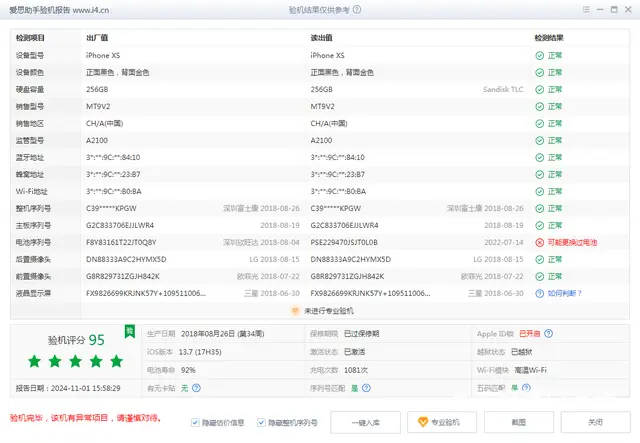The height and width of the screenshot is (443, 640).
Task: Open the help icon next to 五码匹配
Action: (527, 387)
